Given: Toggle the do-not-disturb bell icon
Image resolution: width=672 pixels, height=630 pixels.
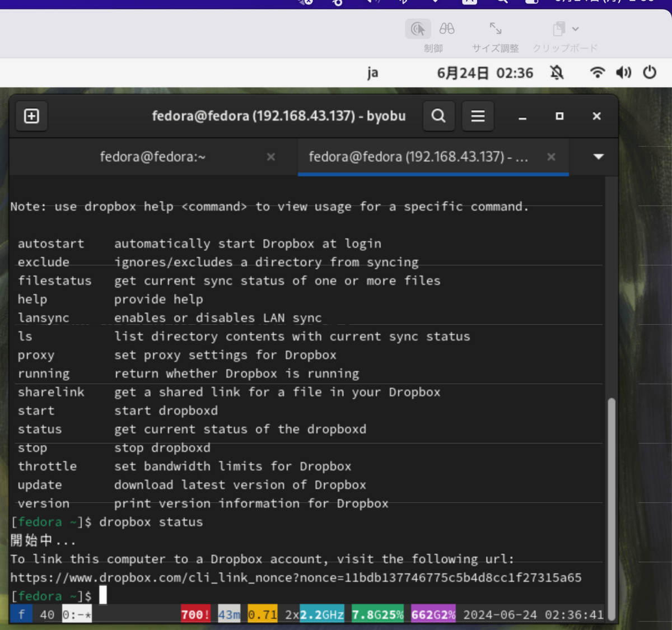Looking at the screenshot, I should coord(557,72).
